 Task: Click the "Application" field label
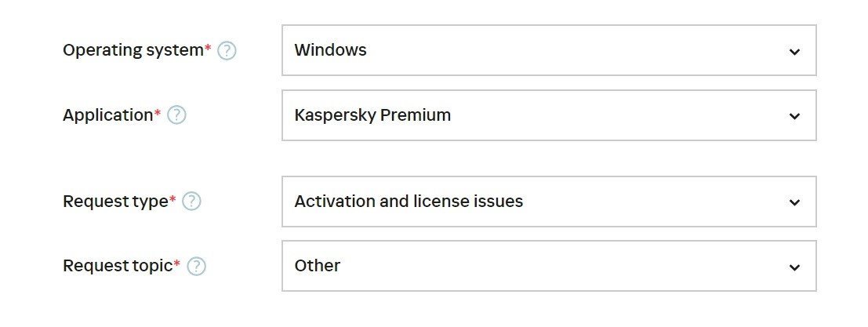(x=107, y=115)
